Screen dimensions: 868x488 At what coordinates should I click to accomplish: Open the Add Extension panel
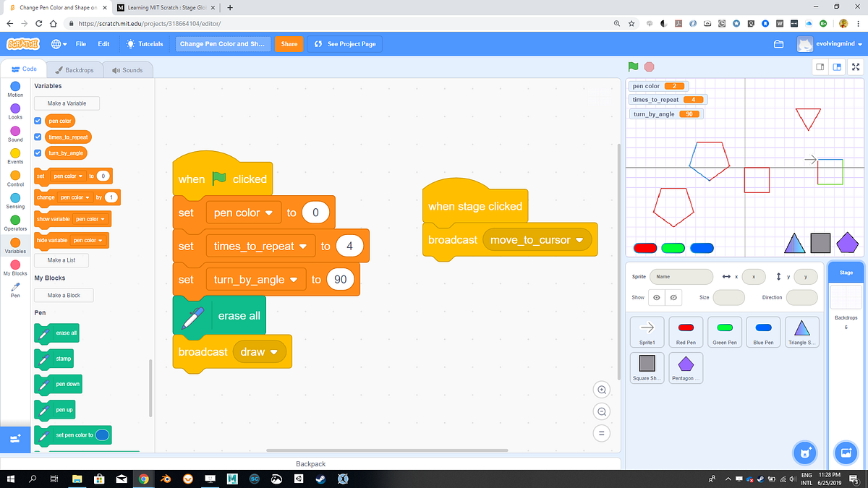tap(14, 439)
